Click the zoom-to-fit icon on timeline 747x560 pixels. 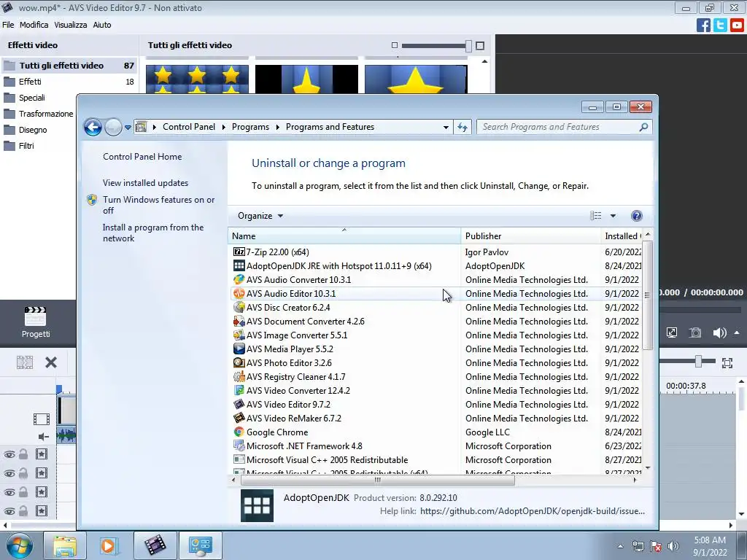coord(727,363)
